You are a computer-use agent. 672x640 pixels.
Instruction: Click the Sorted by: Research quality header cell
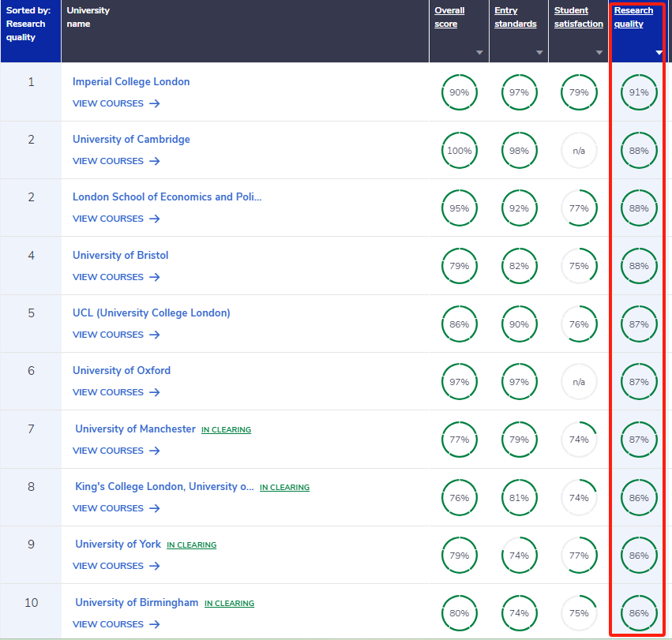pos(31,31)
